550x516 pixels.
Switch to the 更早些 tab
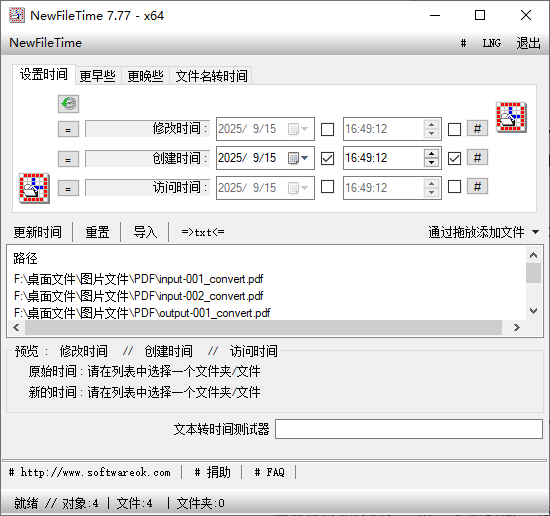(98, 76)
